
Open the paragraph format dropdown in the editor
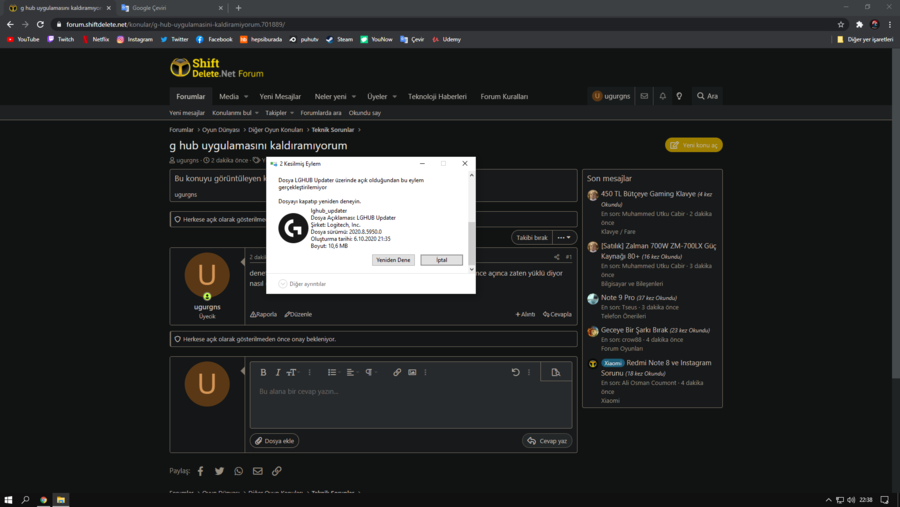[x=370, y=372]
